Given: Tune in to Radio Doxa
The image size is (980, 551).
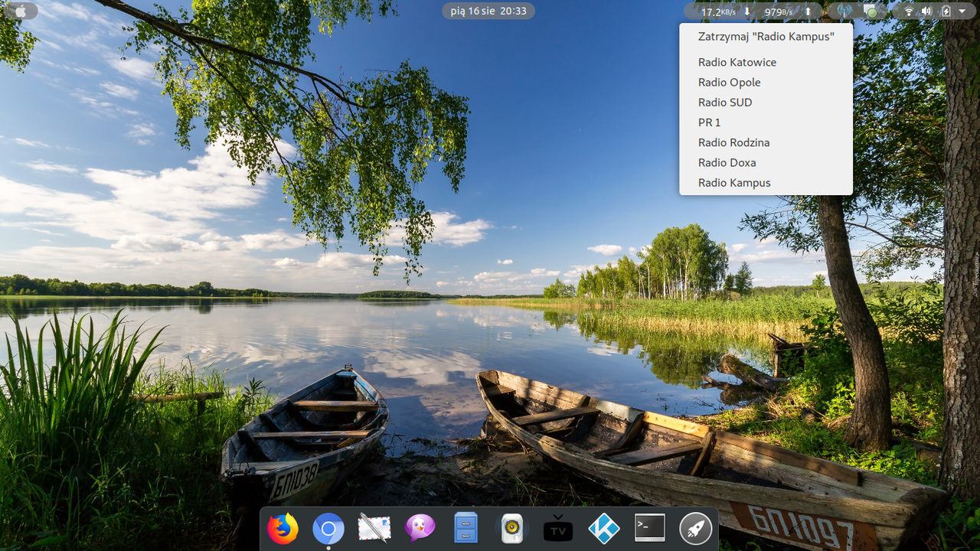Looking at the screenshot, I should [766, 162].
